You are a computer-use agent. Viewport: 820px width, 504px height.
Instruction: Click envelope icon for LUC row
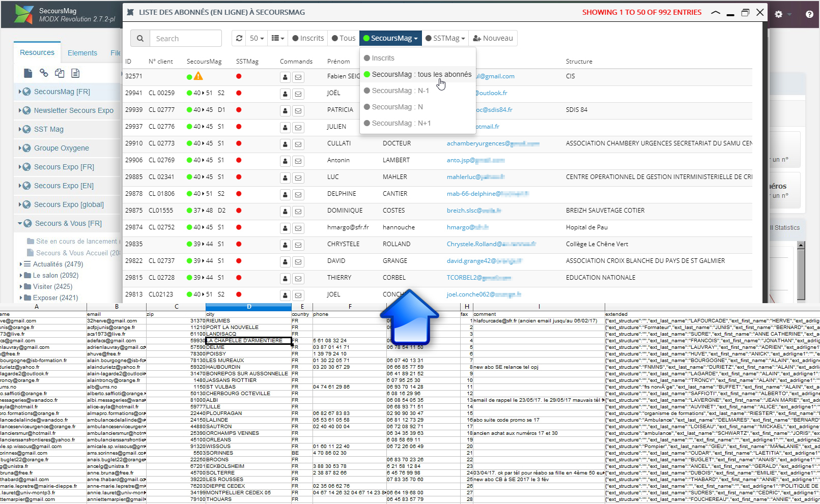[x=298, y=178]
